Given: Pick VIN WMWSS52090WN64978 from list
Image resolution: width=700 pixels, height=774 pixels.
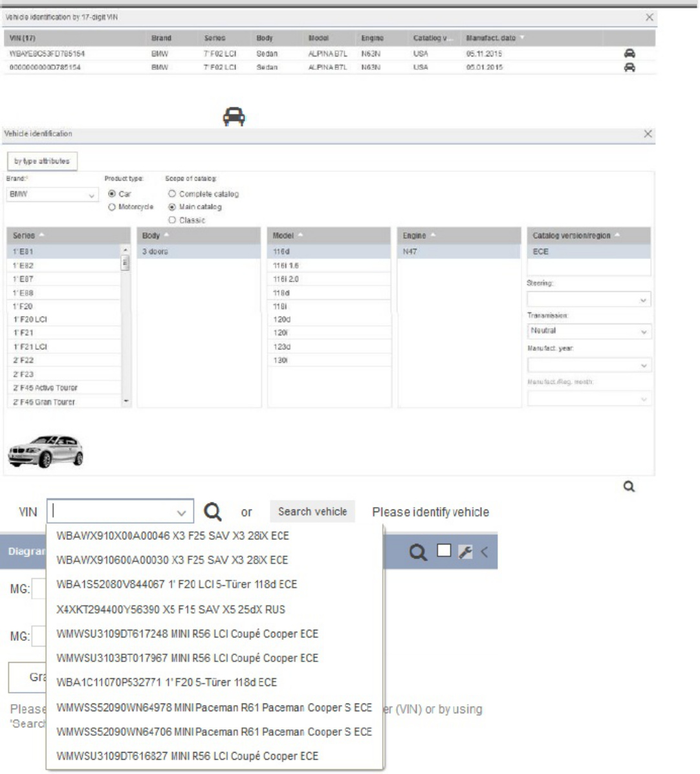Looking at the screenshot, I should coord(214,707).
